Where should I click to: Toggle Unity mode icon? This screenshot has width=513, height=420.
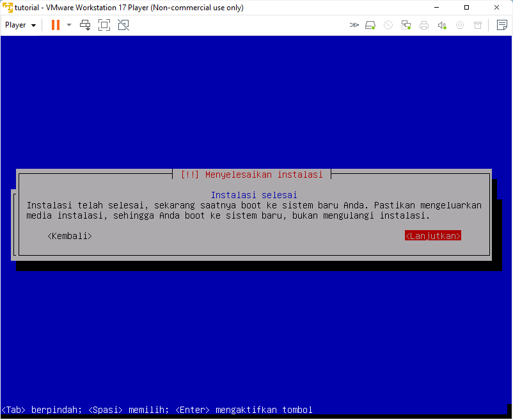[123, 25]
